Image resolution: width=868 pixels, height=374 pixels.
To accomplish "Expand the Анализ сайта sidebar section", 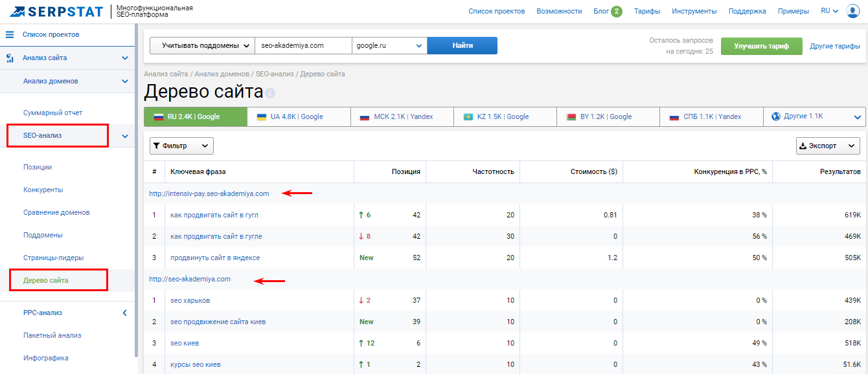I will pos(125,58).
